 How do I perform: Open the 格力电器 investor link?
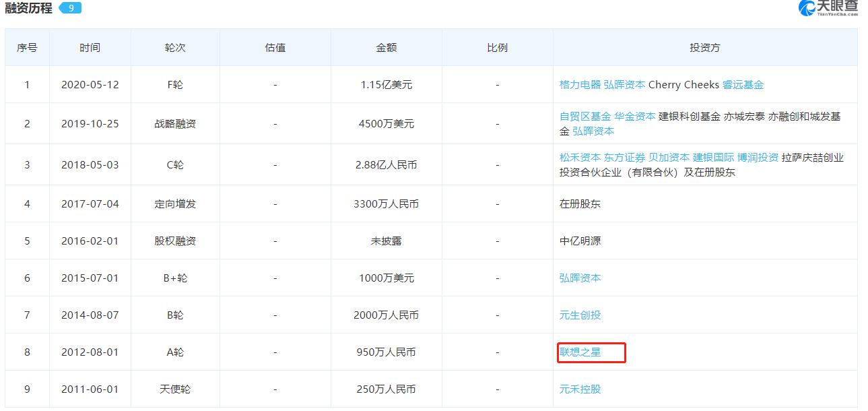[580, 85]
